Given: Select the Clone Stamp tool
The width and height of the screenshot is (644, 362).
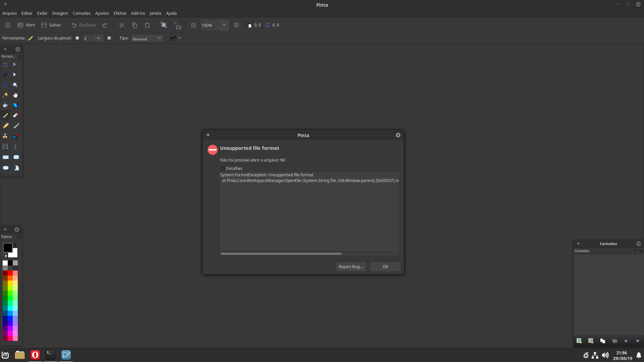Looking at the screenshot, I should [x=5, y=136].
